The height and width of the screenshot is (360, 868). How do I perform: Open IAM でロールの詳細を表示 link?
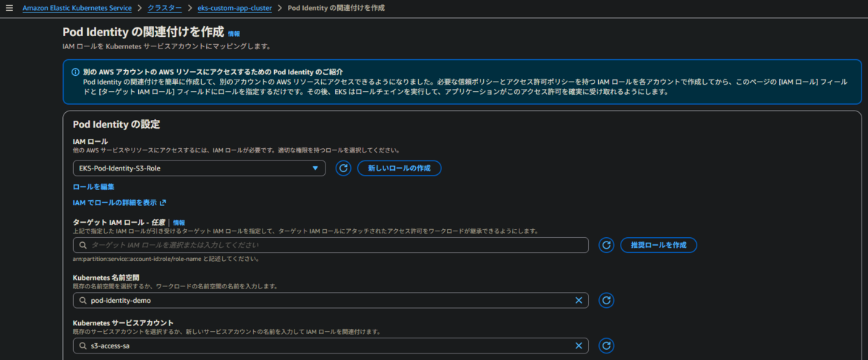tap(115, 202)
